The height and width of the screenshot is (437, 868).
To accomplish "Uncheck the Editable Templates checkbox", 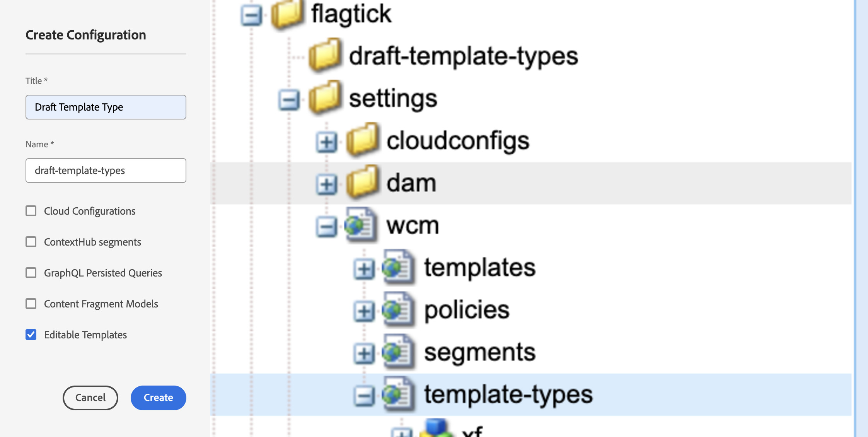I will [x=31, y=335].
